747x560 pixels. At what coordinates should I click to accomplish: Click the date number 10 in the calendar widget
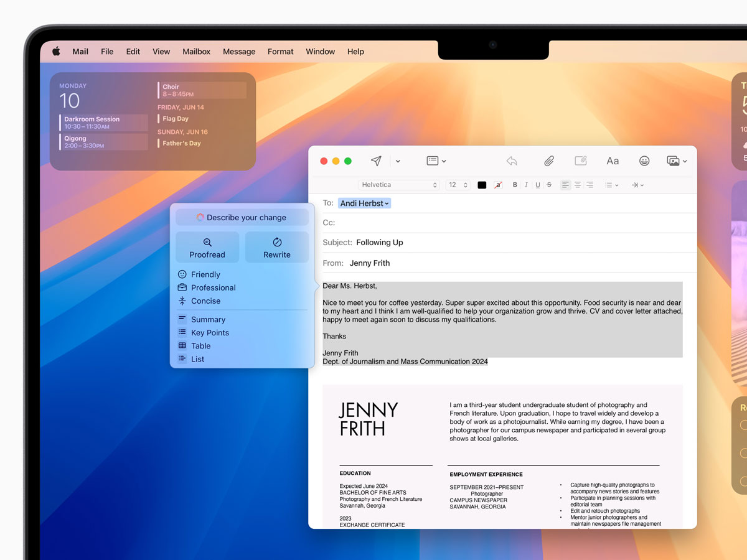(x=70, y=101)
